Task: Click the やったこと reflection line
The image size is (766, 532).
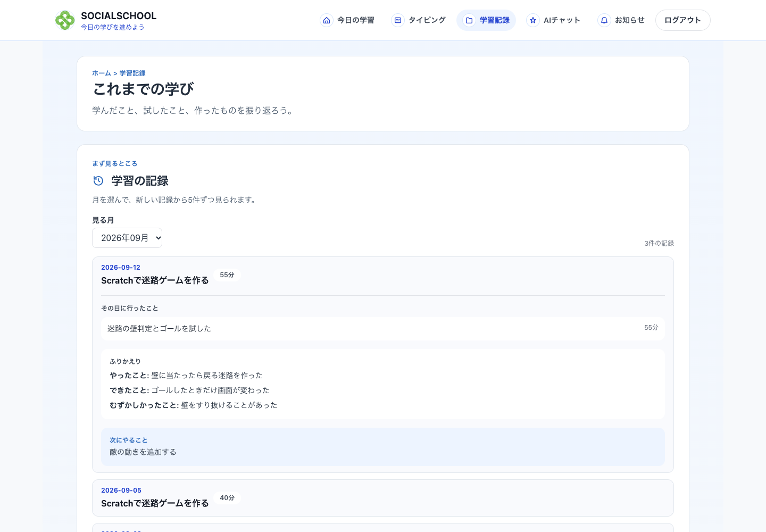Action: [x=186, y=376]
